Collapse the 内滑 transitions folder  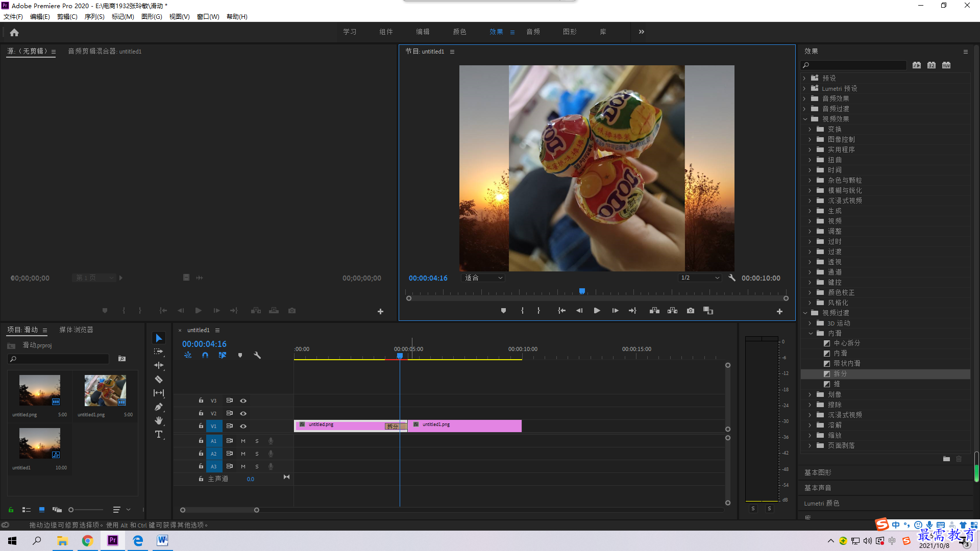pyautogui.click(x=811, y=334)
